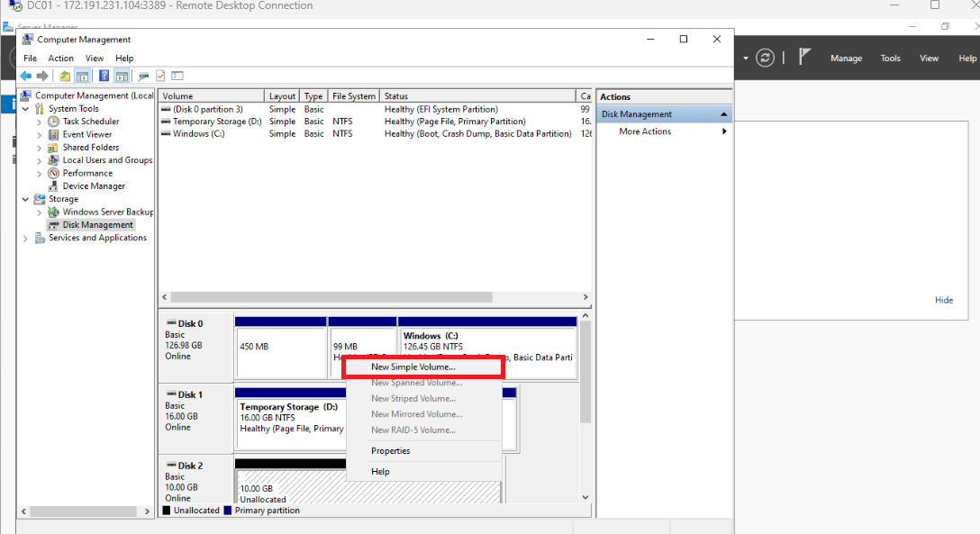
Task: Click the disk connection toolbar icon
Action: coord(143,77)
